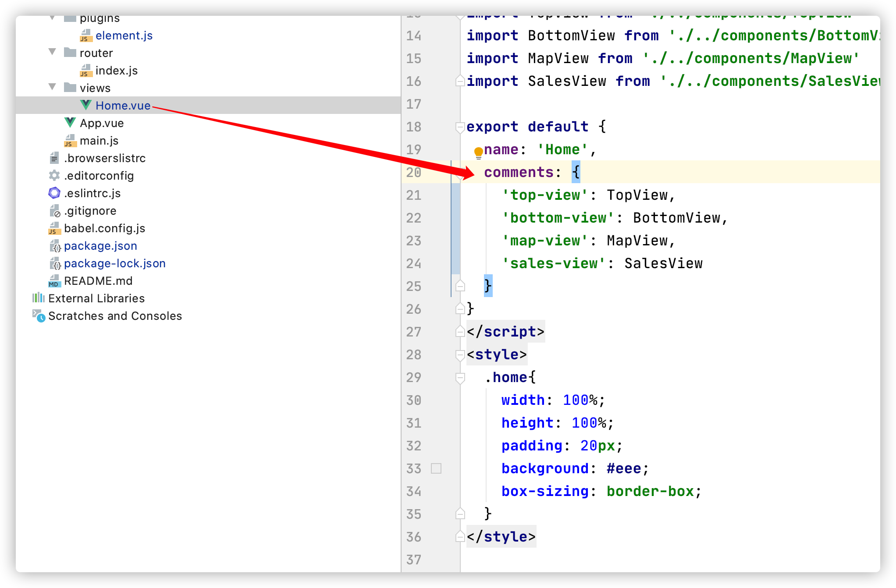Open main.js from the file tree
The image size is (896, 588).
click(x=99, y=141)
